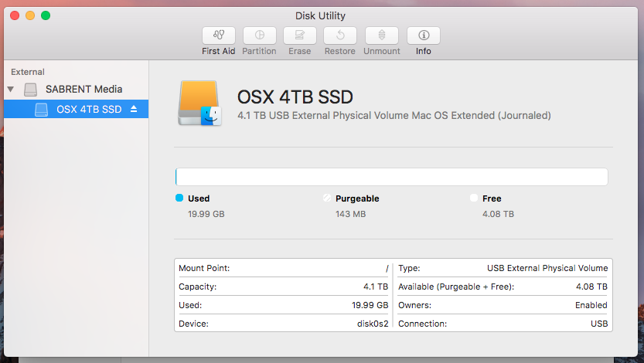Click the USB External Physical Volume type value
The image size is (644, 363).
point(547,268)
